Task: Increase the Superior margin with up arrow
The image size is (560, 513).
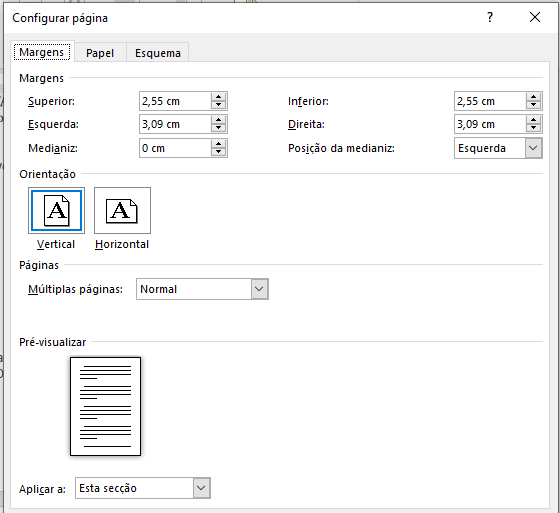Action: click(218, 97)
